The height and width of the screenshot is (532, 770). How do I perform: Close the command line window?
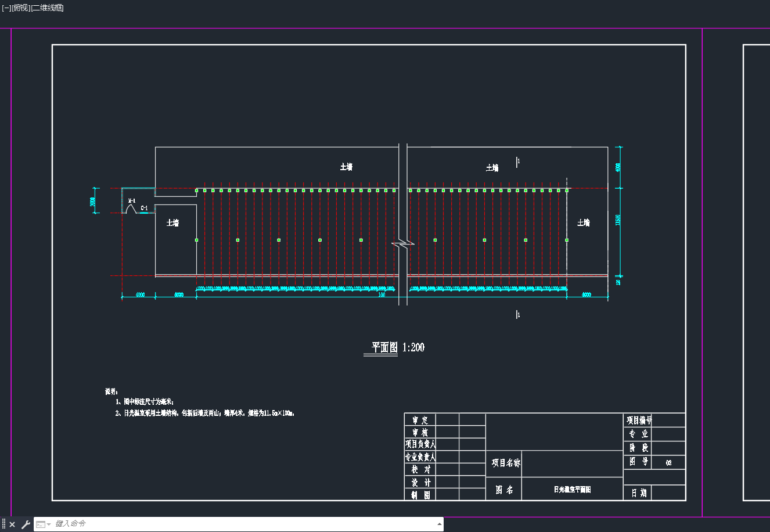click(12, 524)
